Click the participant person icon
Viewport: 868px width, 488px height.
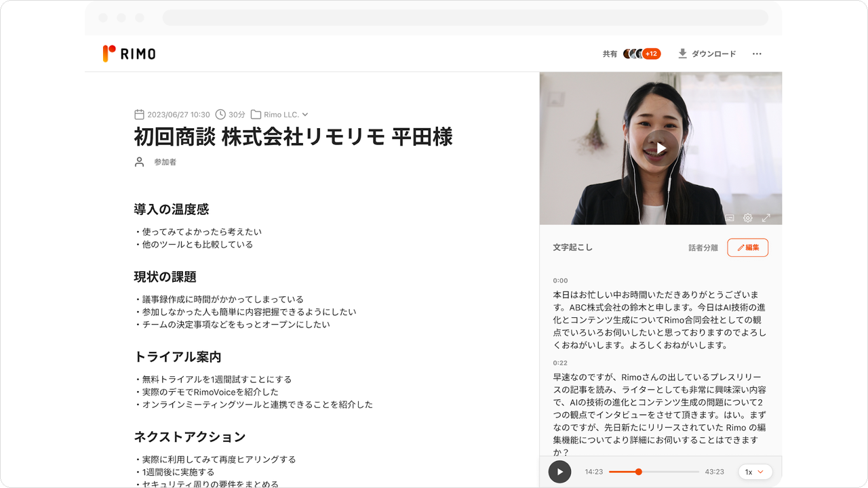[139, 162]
